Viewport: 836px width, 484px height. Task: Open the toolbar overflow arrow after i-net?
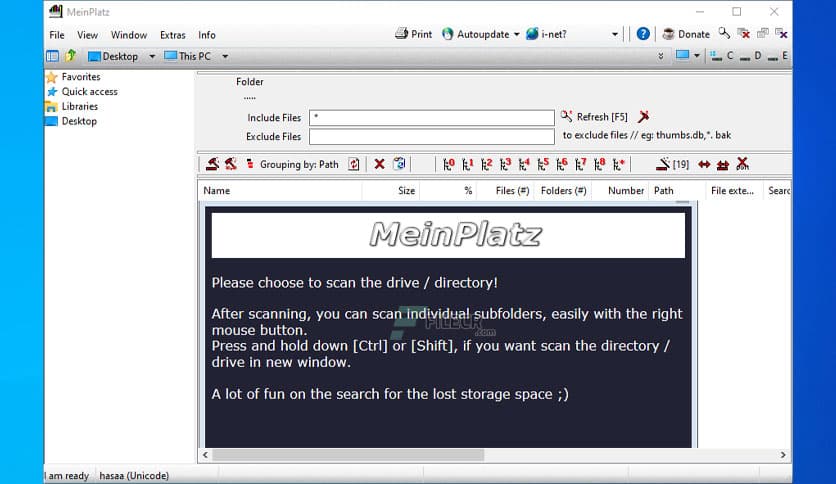615,35
